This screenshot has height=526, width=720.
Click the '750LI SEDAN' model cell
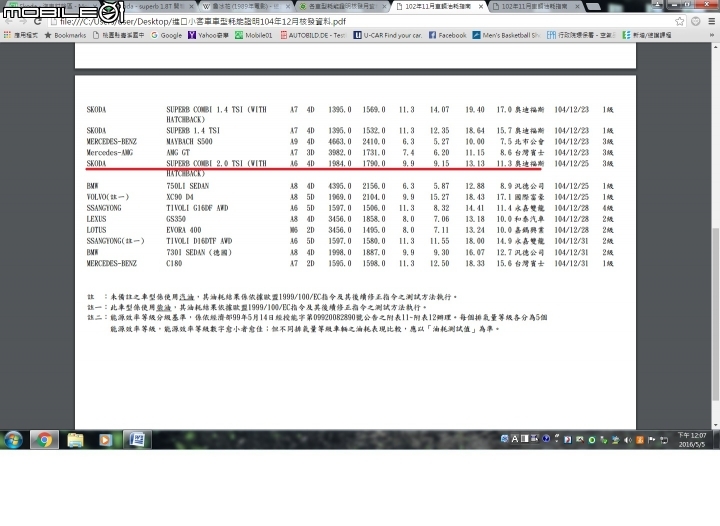tap(187, 186)
